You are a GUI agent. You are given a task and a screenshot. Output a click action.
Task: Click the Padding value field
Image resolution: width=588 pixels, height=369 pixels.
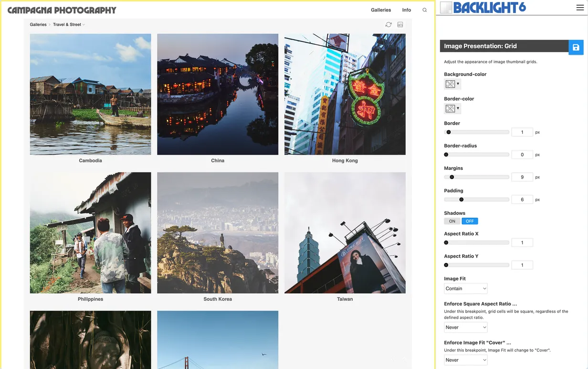click(x=522, y=200)
